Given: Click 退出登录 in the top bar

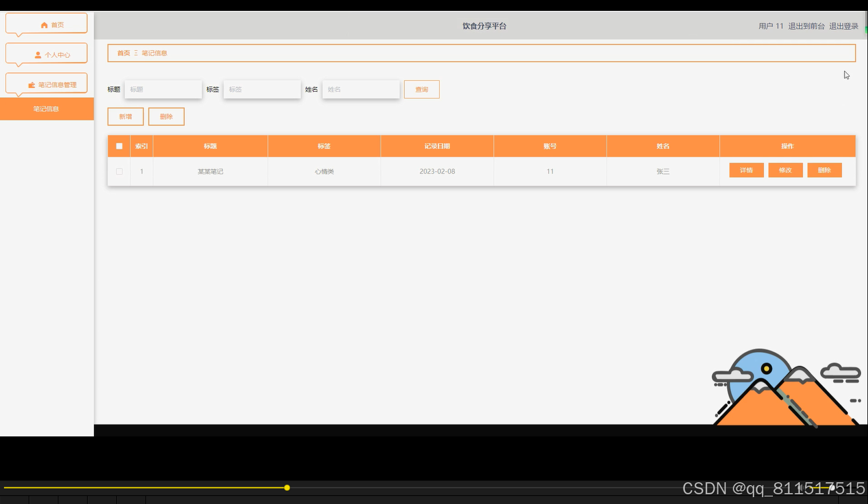Looking at the screenshot, I should coord(844,26).
